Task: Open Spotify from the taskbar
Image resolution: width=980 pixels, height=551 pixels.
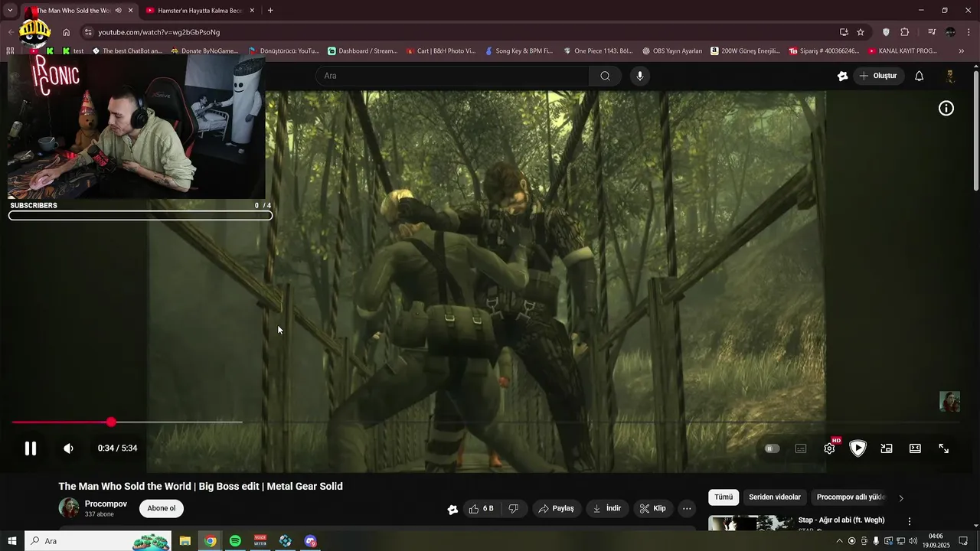Action: 235,541
